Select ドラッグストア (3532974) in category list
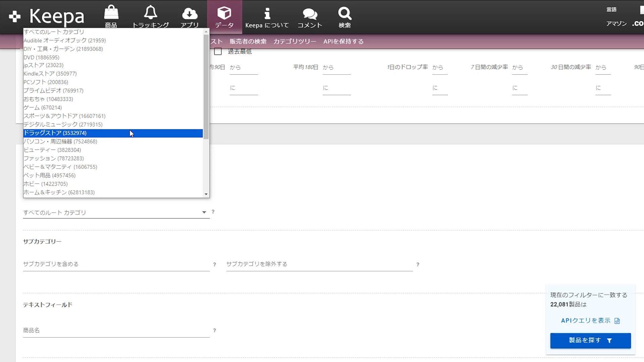Screen dimensions: 644x362 pyautogui.click(x=55, y=133)
